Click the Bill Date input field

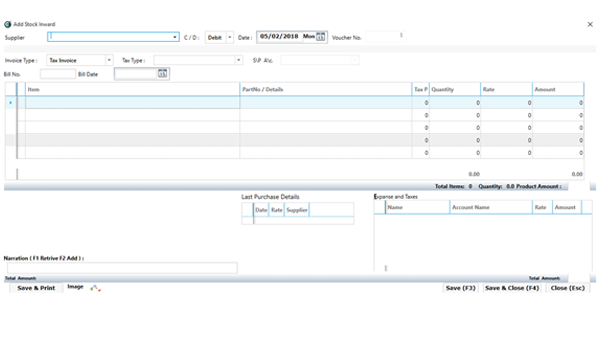click(136, 74)
